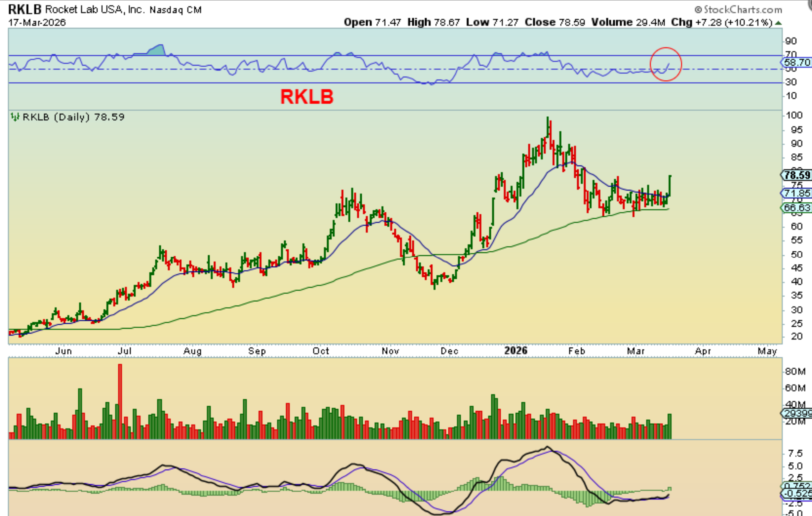The height and width of the screenshot is (516, 812).
Task: Click the RKLB Rocket Lab USA title
Action: 105,9
